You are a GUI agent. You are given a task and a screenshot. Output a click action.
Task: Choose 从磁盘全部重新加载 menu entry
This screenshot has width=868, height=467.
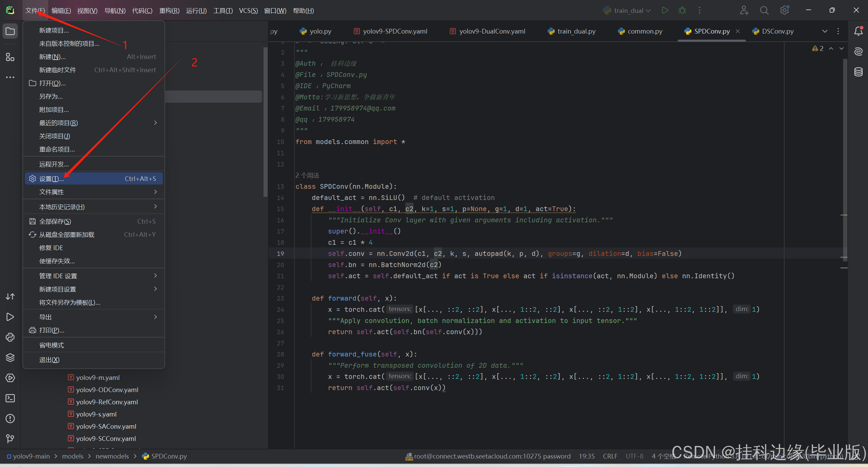94,235
